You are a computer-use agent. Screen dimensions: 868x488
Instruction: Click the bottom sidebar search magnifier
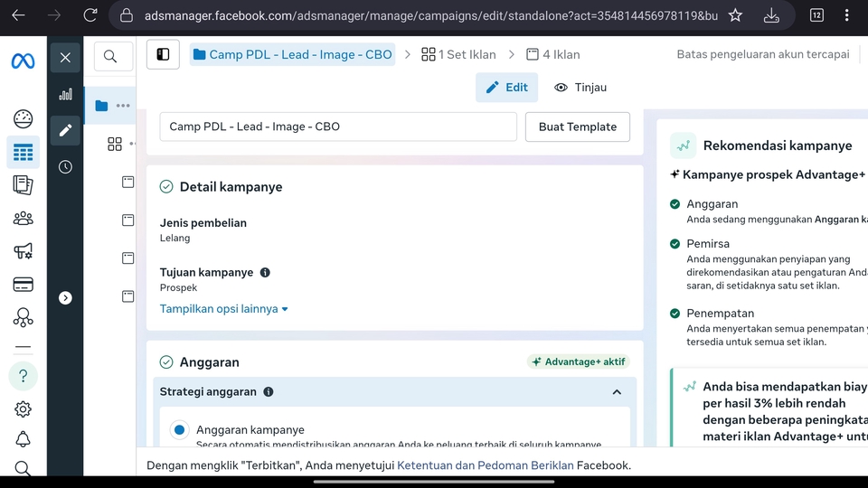[x=23, y=468]
